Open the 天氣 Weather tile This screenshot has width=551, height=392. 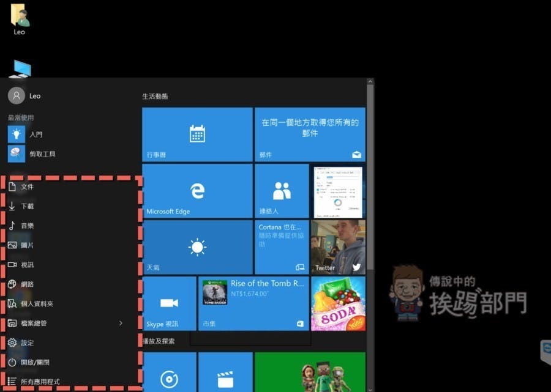tap(197, 247)
